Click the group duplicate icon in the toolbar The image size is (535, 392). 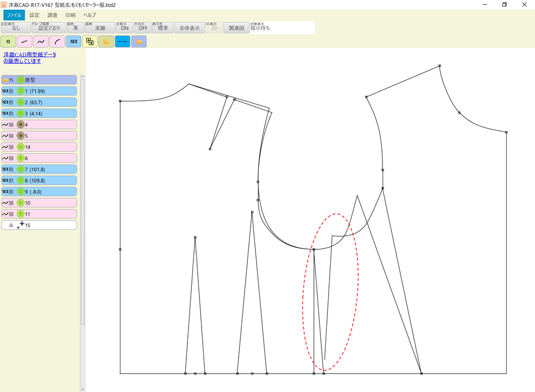(89, 41)
